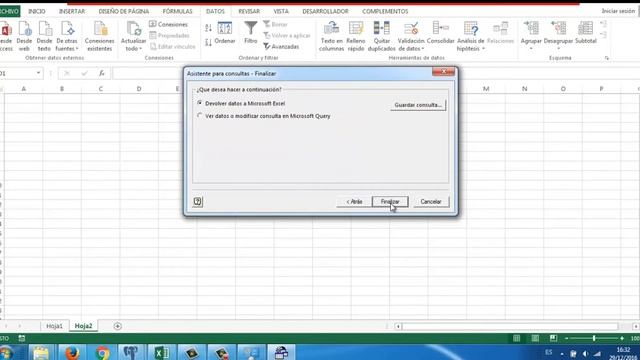Viewport: 640px width, 360px height.
Task: Click sort ascending A-Z icon
Action: coord(208,28)
